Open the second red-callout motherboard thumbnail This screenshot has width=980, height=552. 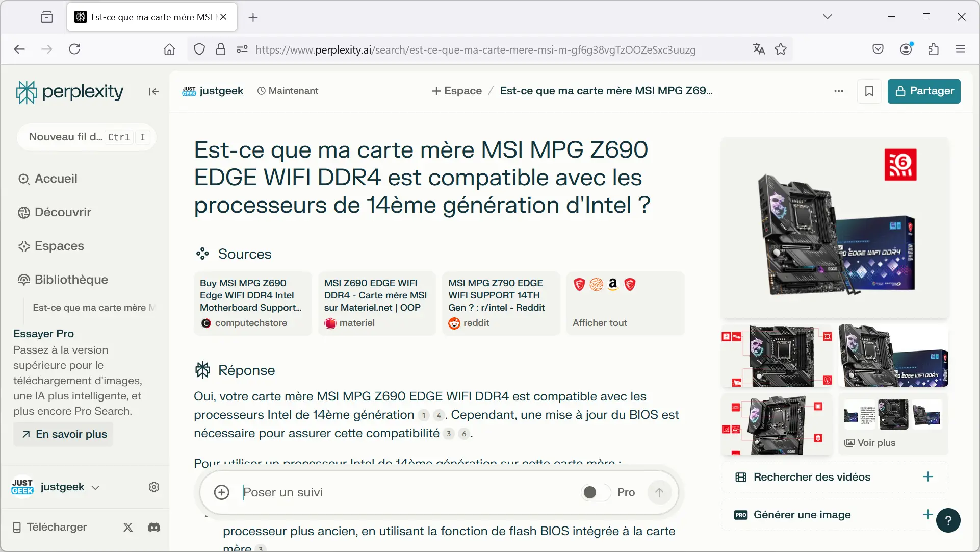[777, 423]
